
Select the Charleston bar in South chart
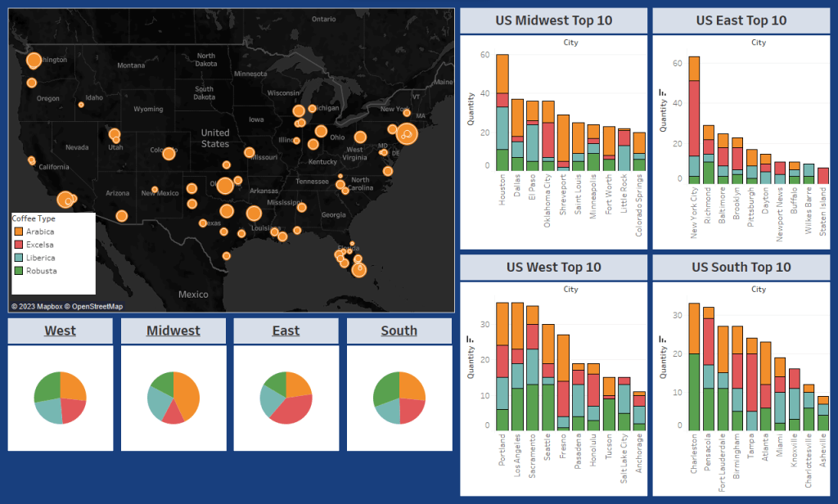click(694, 367)
